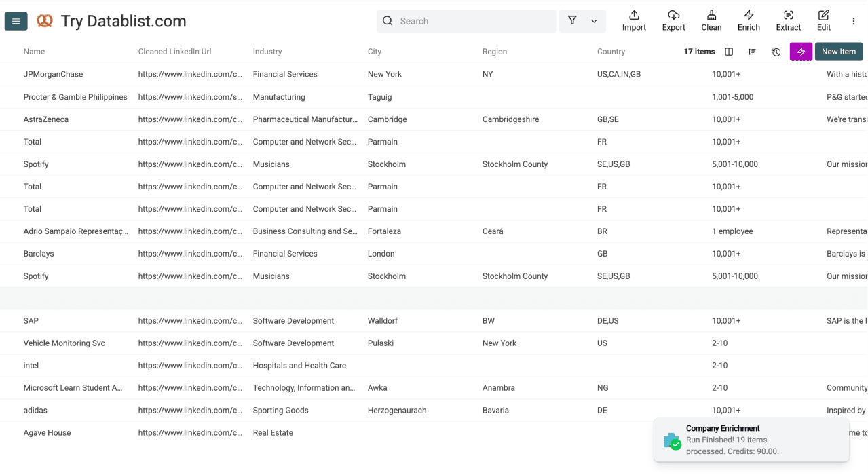The width and height of the screenshot is (868, 475).
Task: Open the three-dot overflow menu
Action: pyautogui.click(x=853, y=21)
